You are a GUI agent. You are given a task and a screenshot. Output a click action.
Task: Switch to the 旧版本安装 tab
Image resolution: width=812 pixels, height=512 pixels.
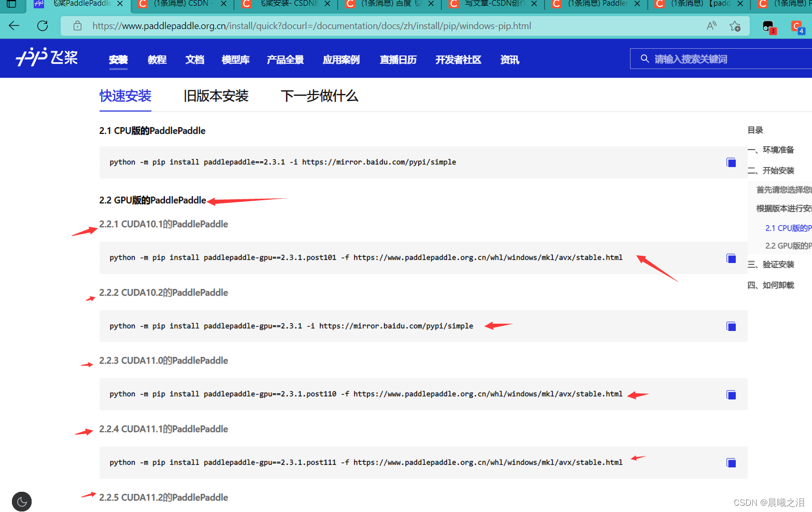point(216,96)
